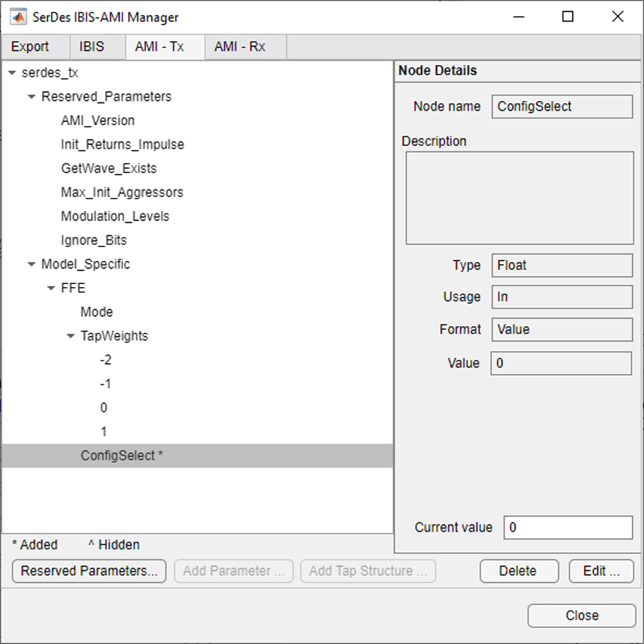Select the Init_Returns_Impulse tree item

click(122, 145)
